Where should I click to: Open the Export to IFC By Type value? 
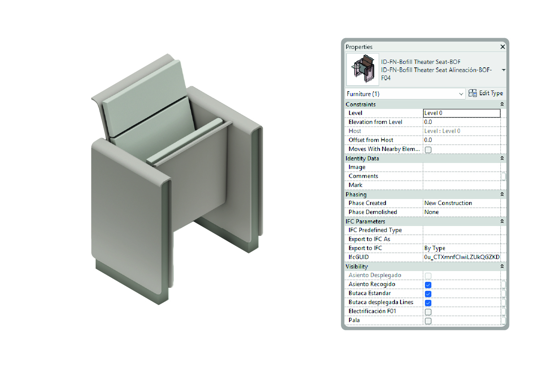pyautogui.click(x=461, y=248)
